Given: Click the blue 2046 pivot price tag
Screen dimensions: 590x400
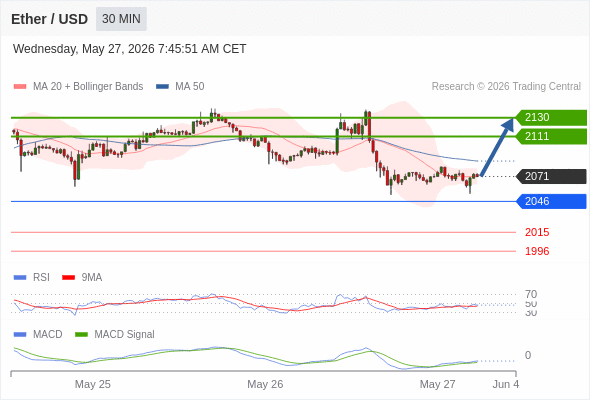Looking at the screenshot, I should [x=551, y=201].
